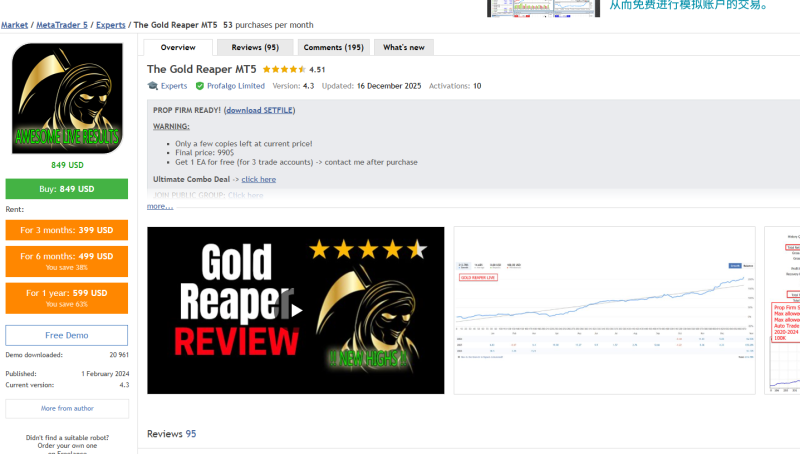
Task: Open the MetaTrader 5 breadcrumb link
Action: (62, 25)
